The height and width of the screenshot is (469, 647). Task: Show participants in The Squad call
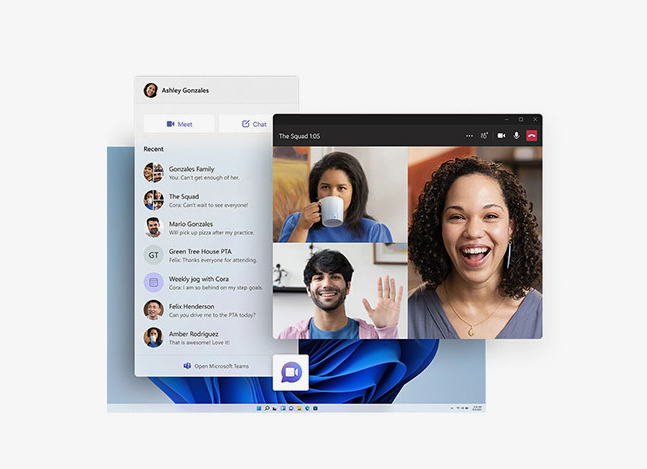pyautogui.click(x=484, y=136)
